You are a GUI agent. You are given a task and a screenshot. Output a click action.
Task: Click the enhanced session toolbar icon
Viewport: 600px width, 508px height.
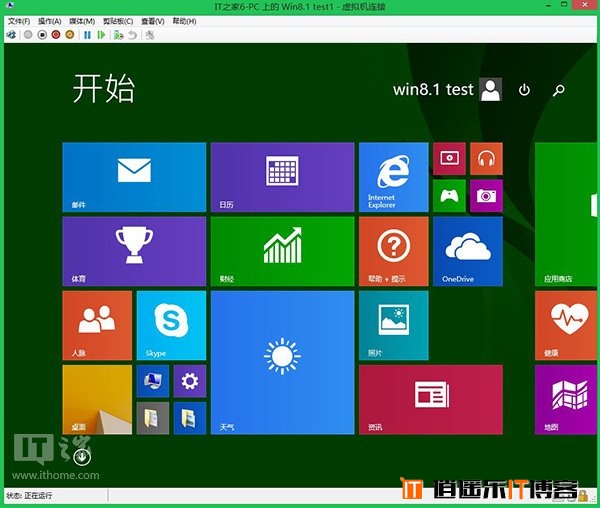tap(150, 35)
